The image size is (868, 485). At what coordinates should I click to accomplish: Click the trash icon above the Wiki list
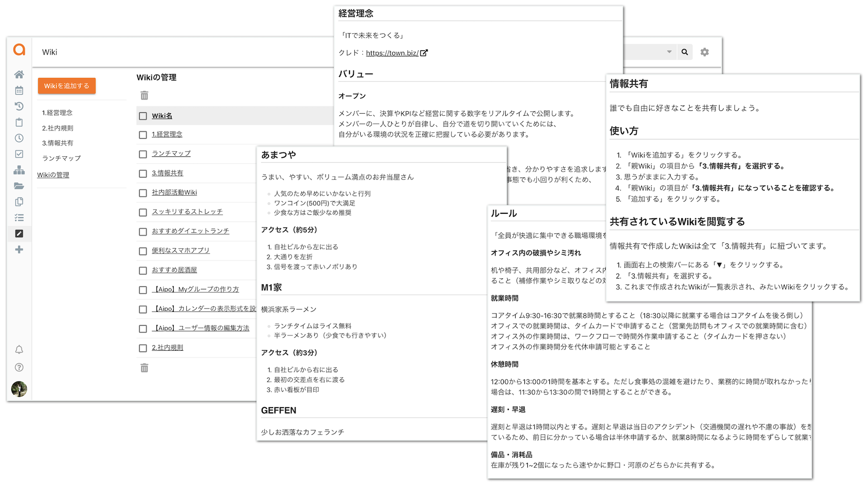coord(144,95)
